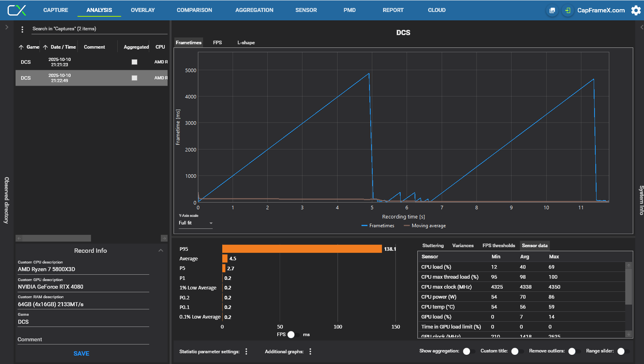The height and width of the screenshot is (364, 644).
Task: Open the settings gear icon
Action: tap(636, 10)
